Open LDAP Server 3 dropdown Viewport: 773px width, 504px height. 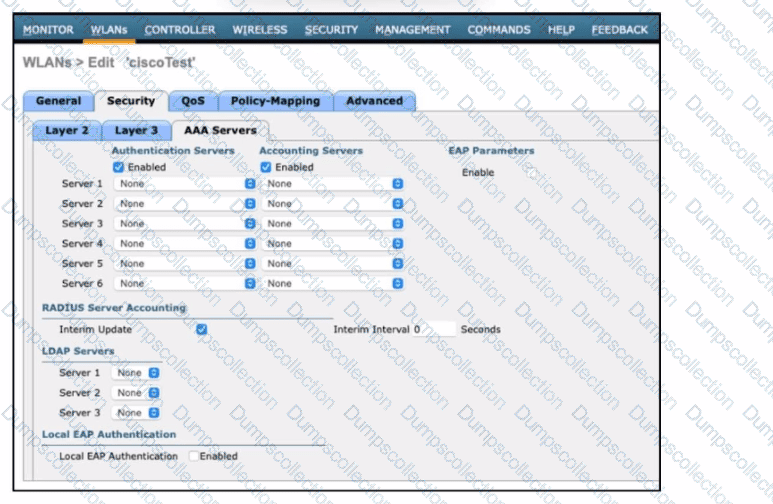click(x=138, y=413)
